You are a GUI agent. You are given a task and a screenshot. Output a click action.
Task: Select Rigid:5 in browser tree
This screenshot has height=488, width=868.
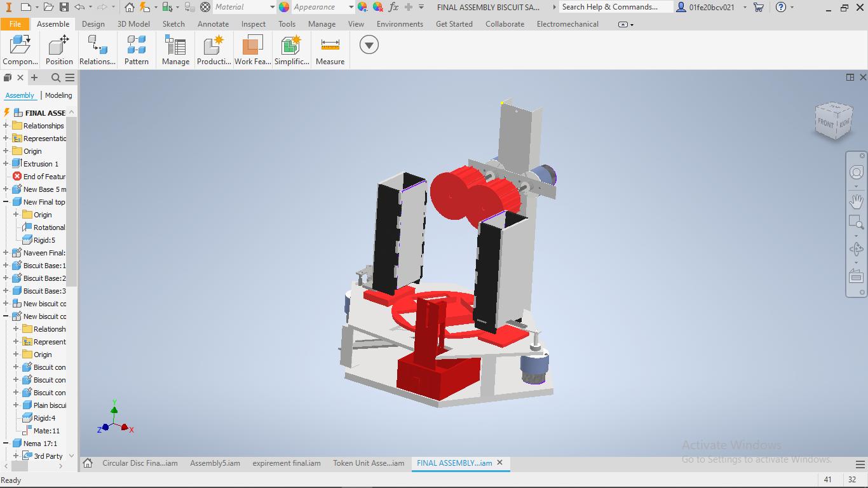pos(44,240)
